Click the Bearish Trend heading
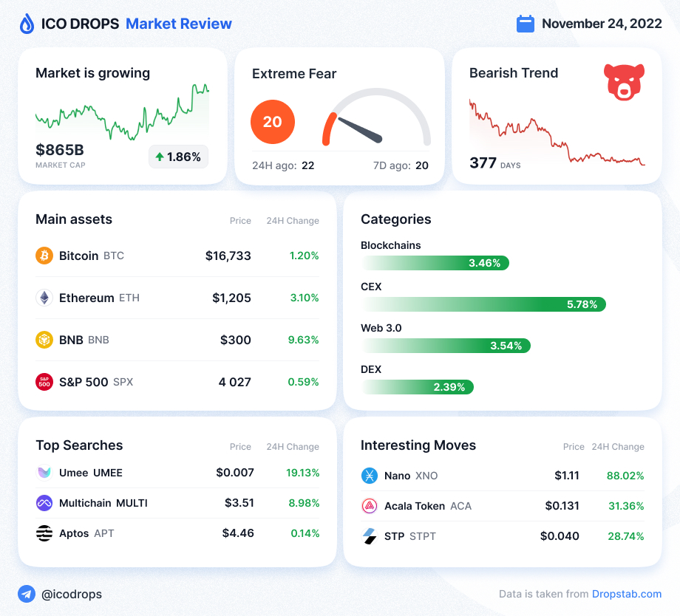 pyautogui.click(x=514, y=73)
